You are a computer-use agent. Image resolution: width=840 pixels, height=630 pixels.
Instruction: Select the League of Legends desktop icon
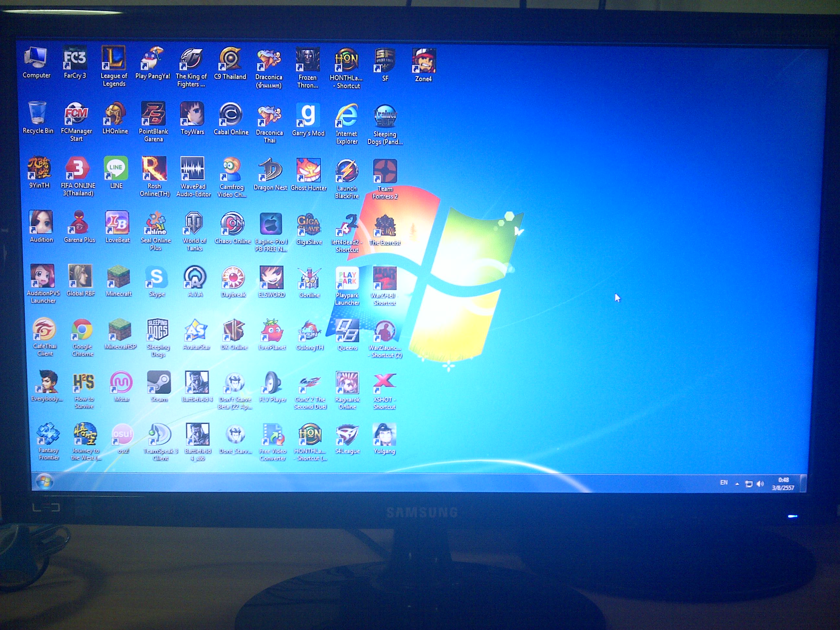click(x=114, y=58)
